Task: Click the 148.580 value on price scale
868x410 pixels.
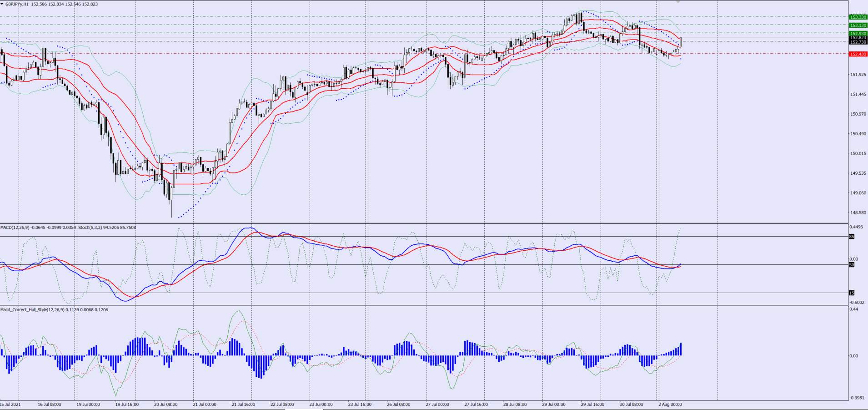Action: point(858,213)
